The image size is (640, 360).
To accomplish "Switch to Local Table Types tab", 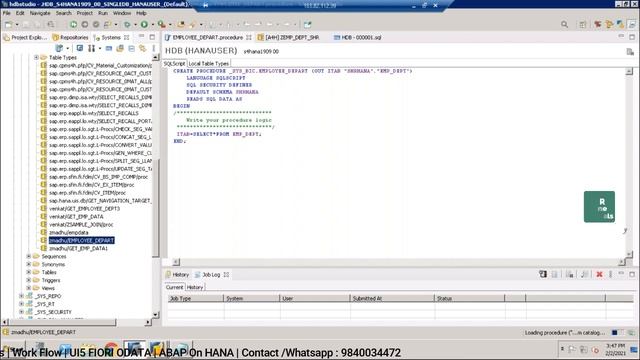I will pyautogui.click(x=209, y=64).
